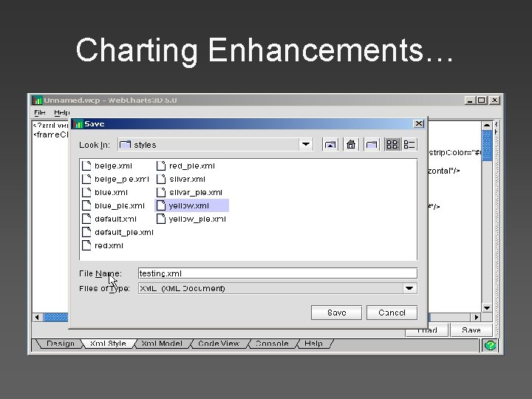Screen dimensions: 532x399
Task: Open Help menu in WebCharts3D window
Action: click(62, 112)
